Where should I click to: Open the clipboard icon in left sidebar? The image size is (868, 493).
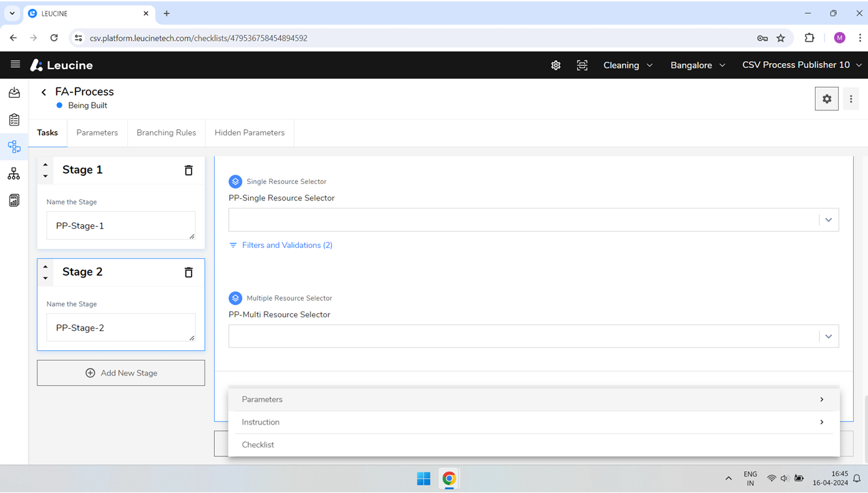click(x=14, y=120)
